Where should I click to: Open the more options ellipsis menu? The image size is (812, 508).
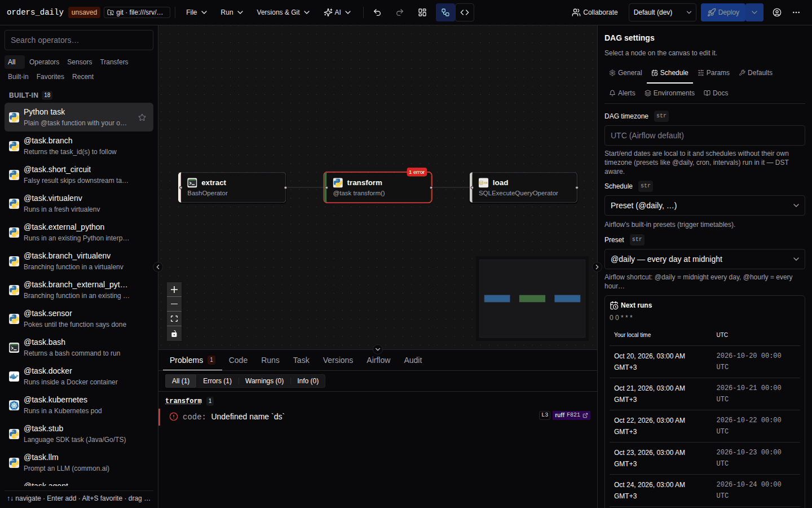click(796, 12)
